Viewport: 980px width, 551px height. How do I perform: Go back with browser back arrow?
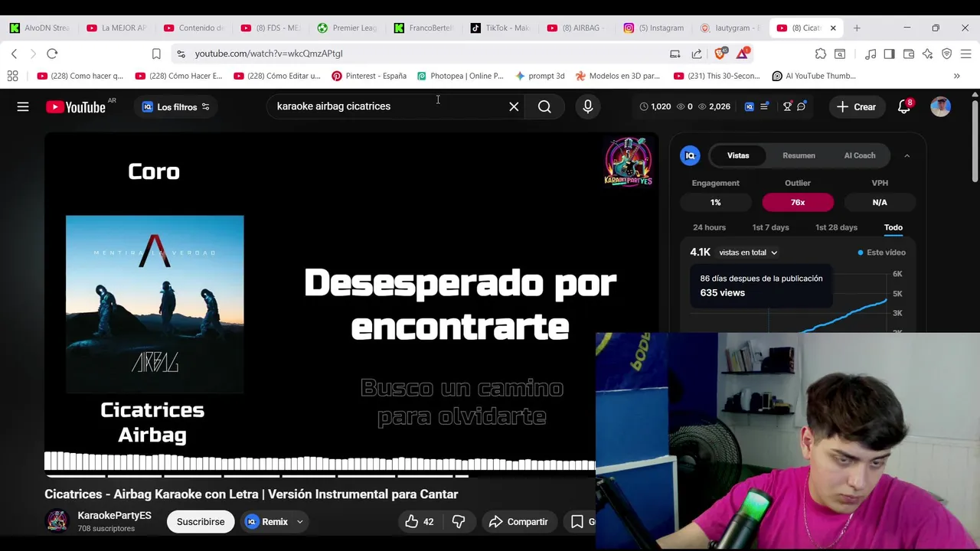[x=14, y=54]
